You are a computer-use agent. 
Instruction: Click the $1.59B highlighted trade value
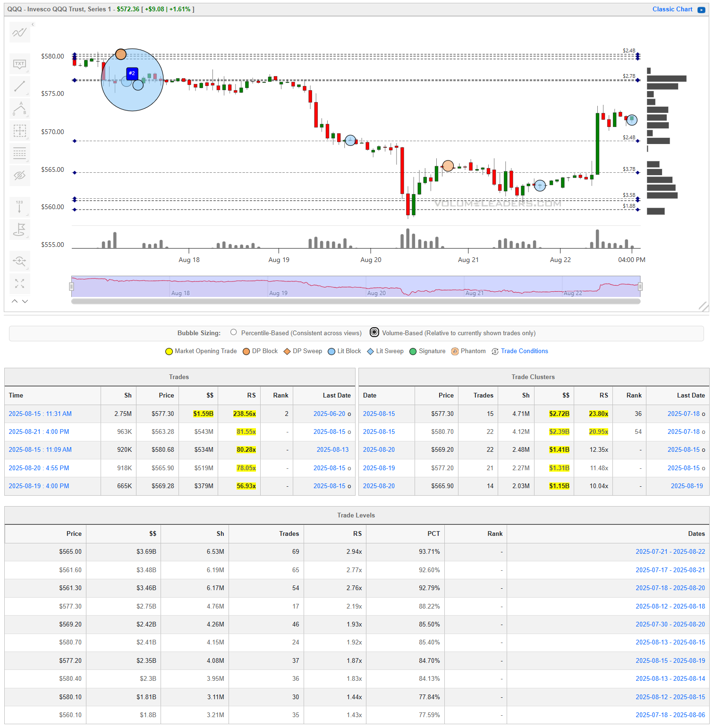(203, 414)
